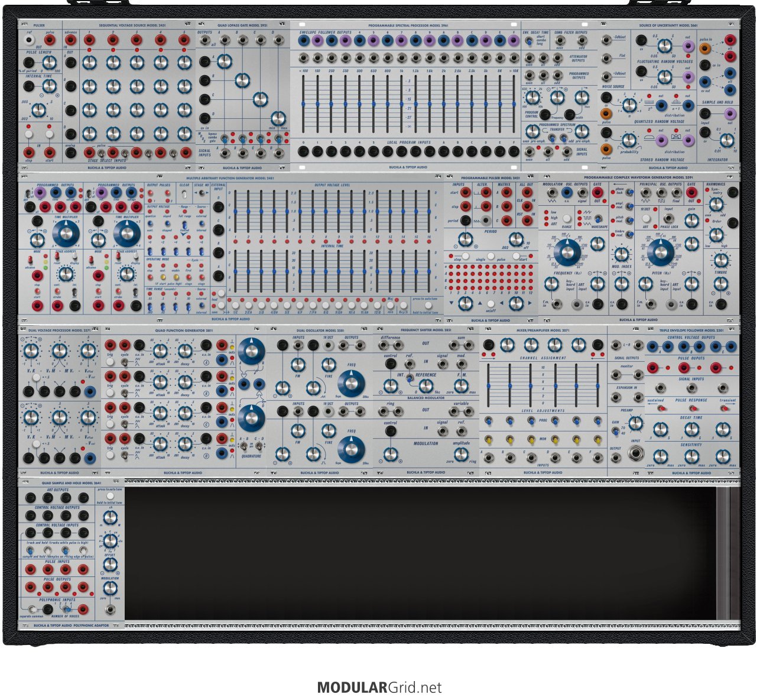Flip the Clear switch on Function Generator 248t
Screen dimensions: 760x700
point(184,193)
